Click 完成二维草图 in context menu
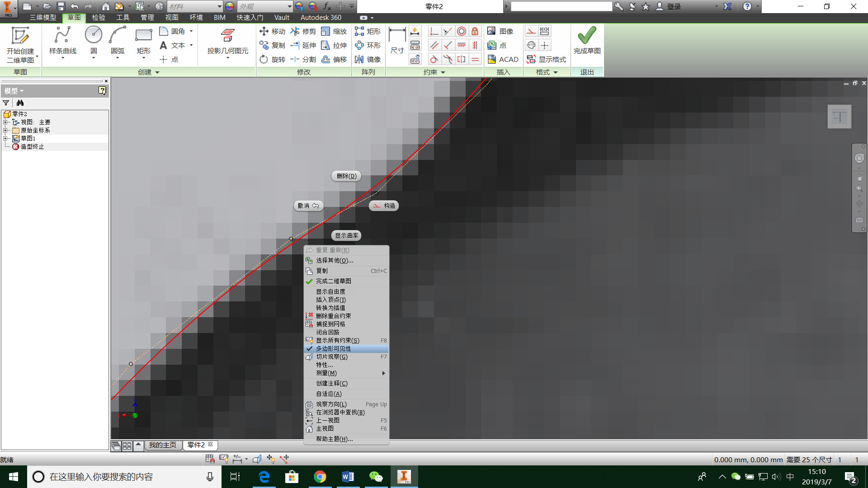This screenshot has height=488, width=868. [346, 282]
